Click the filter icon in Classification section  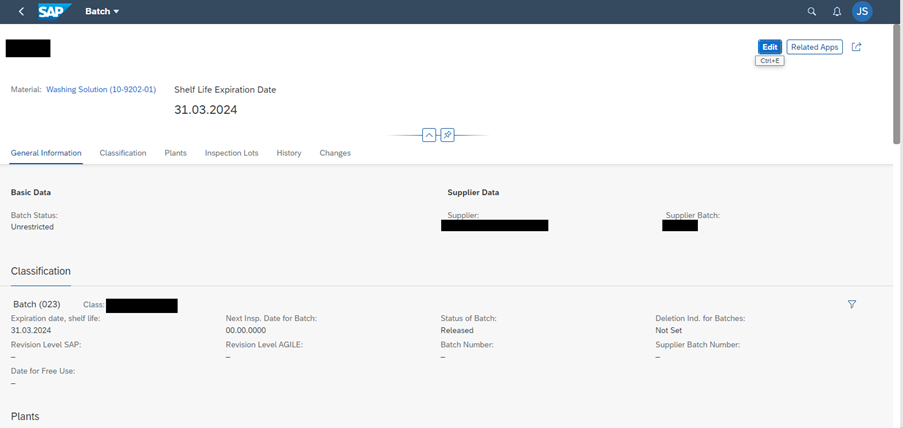tap(852, 304)
